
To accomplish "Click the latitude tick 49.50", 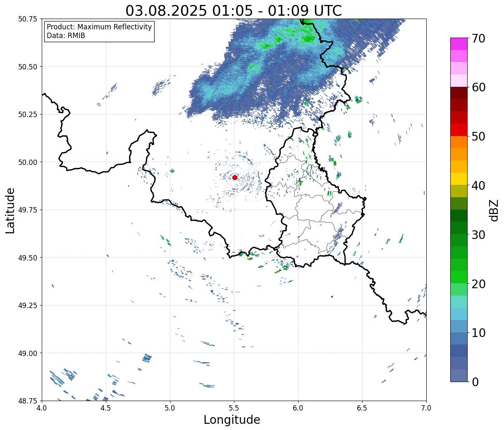I will point(28,258).
